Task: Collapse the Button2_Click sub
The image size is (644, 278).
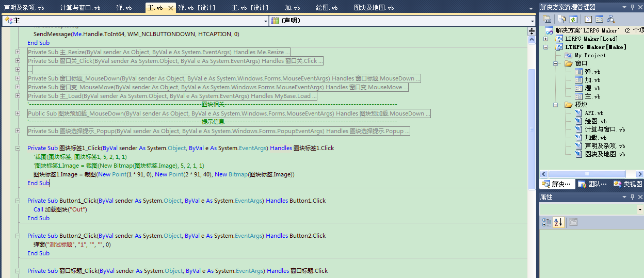Action: point(18,236)
